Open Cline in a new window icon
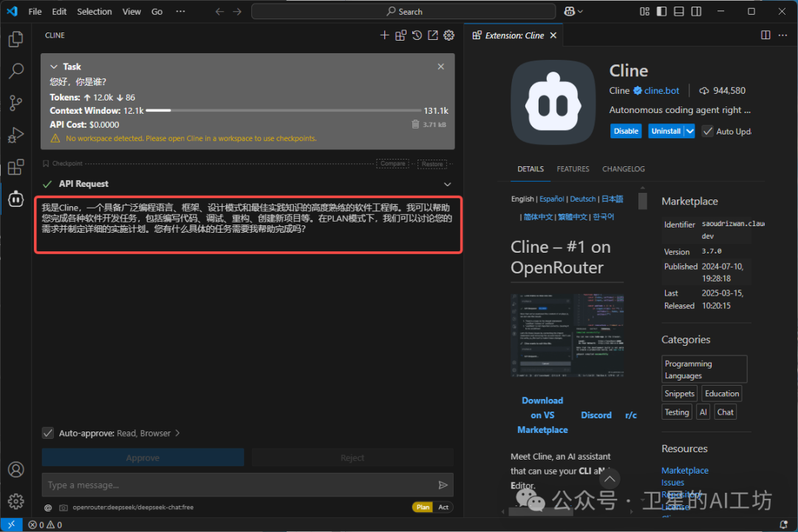Image resolution: width=798 pixels, height=532 pixels. point(433,35)
